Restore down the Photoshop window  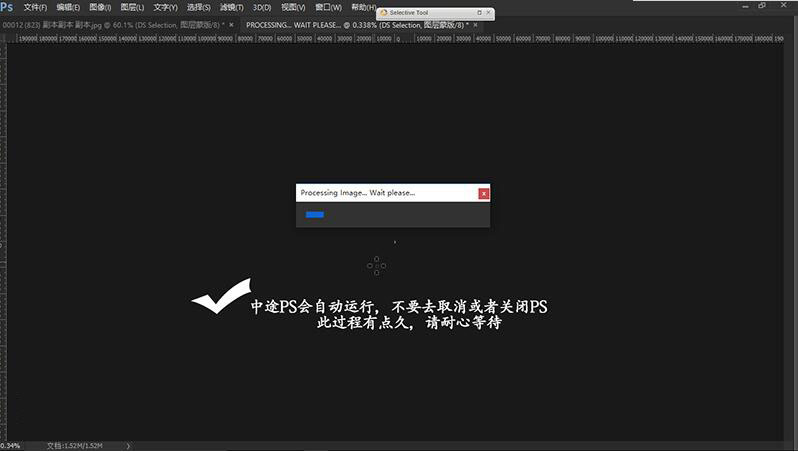pos(762,6)
